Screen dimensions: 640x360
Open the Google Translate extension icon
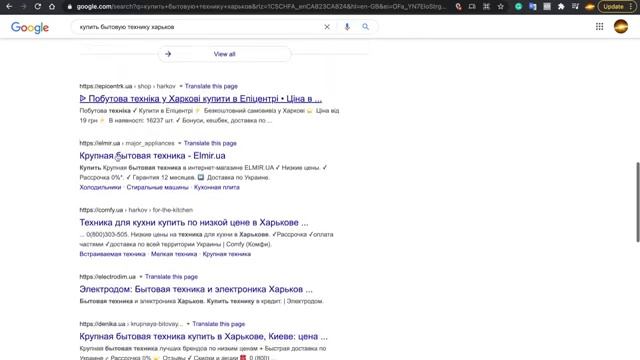pos(532,7)
